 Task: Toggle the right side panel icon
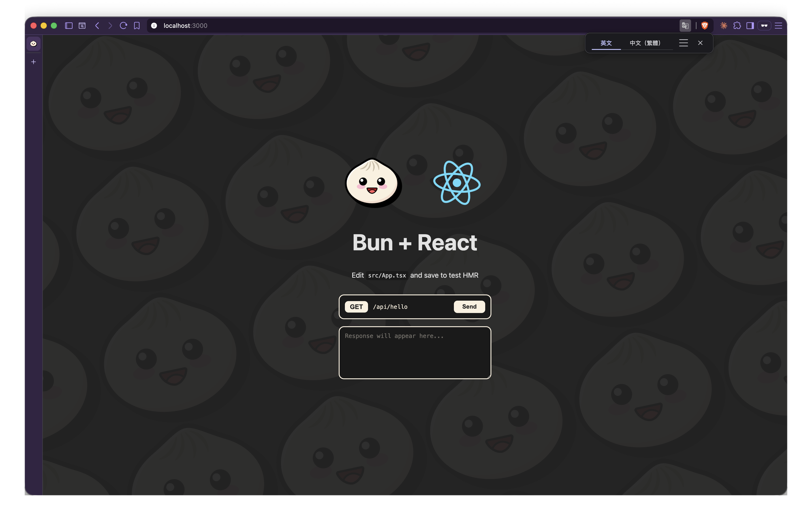(750, 26)
